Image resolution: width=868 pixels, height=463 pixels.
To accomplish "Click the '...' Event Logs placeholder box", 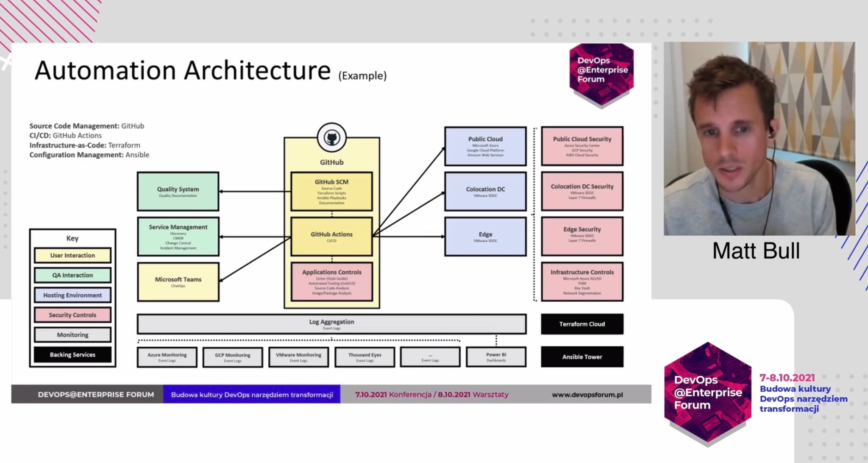I will (x=430, y=357).
